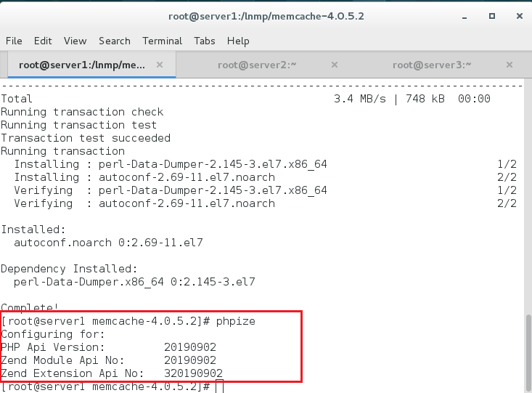Click Zend Extension Api No value 320190902

coord(193,373)
